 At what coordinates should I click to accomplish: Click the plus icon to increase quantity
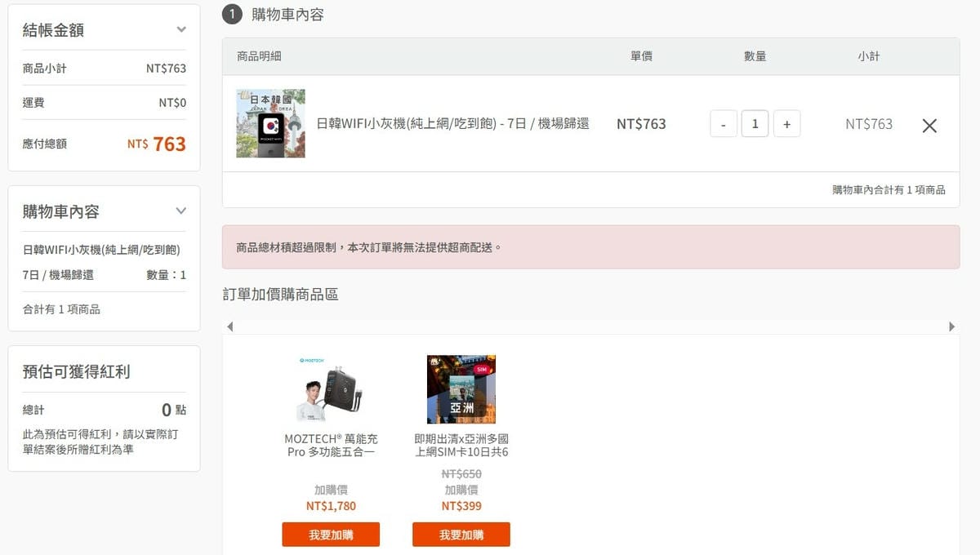(x=786, y=124)
